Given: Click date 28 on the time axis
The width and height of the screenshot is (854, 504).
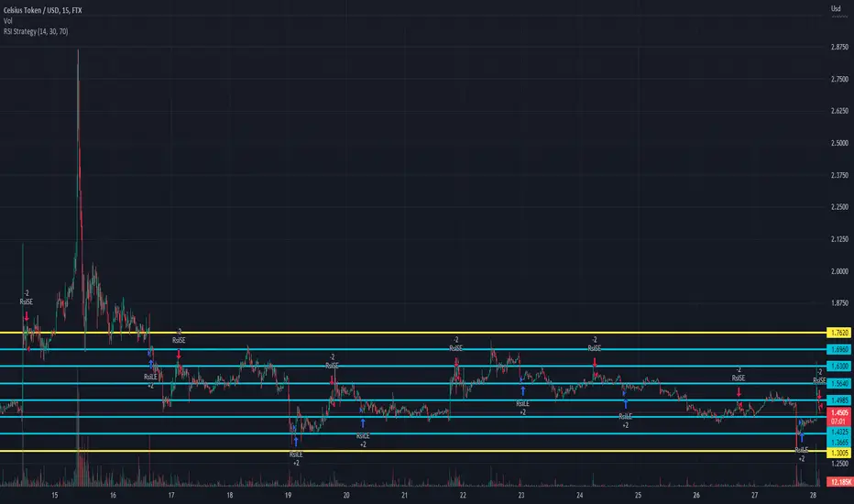Looking at the screenshot, I should (x=813, y=495).
